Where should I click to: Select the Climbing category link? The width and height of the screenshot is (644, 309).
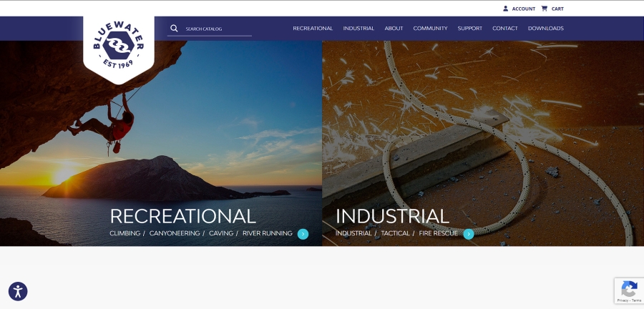coord(125,233)
